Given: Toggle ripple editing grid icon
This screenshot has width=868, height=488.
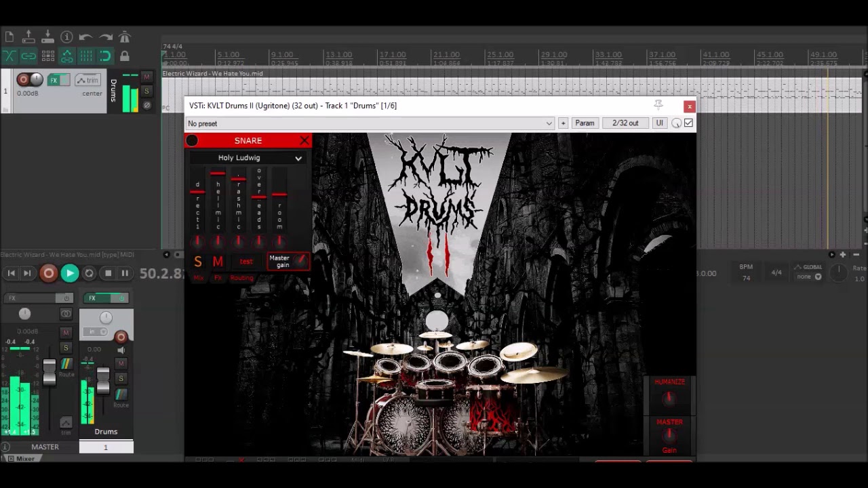Looking at the screenshot, I should pyautogui.click(x=47, y=56).
